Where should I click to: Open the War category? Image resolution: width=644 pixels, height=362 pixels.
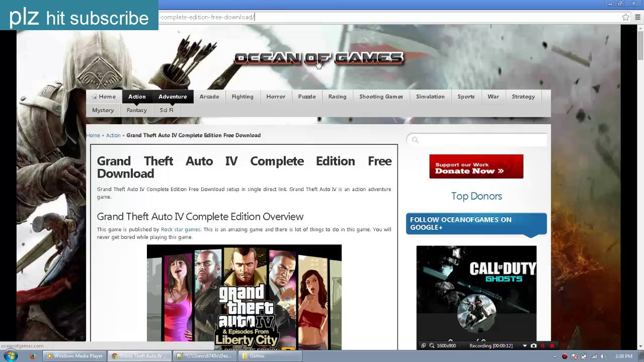tap(493, 97)
